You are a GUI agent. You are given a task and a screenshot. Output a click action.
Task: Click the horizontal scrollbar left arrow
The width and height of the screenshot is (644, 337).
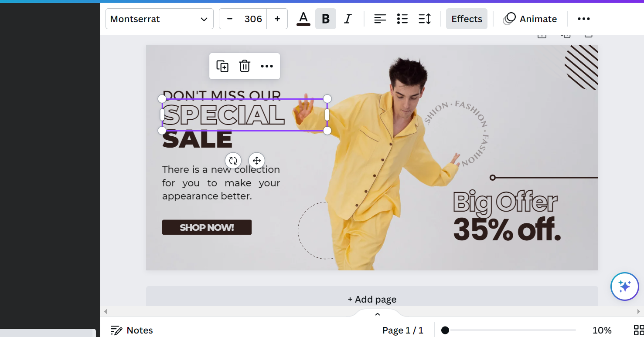[x=105, y=311]
